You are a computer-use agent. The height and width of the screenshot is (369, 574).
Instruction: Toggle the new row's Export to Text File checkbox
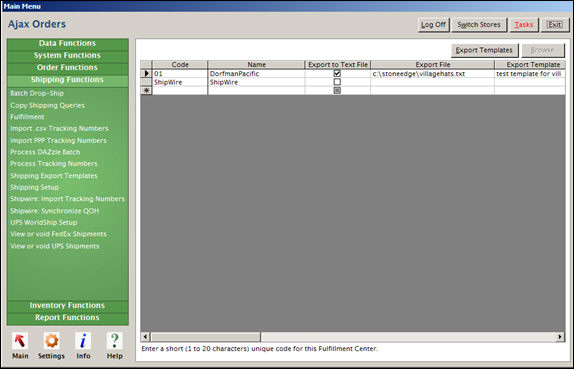coord(337,90)
